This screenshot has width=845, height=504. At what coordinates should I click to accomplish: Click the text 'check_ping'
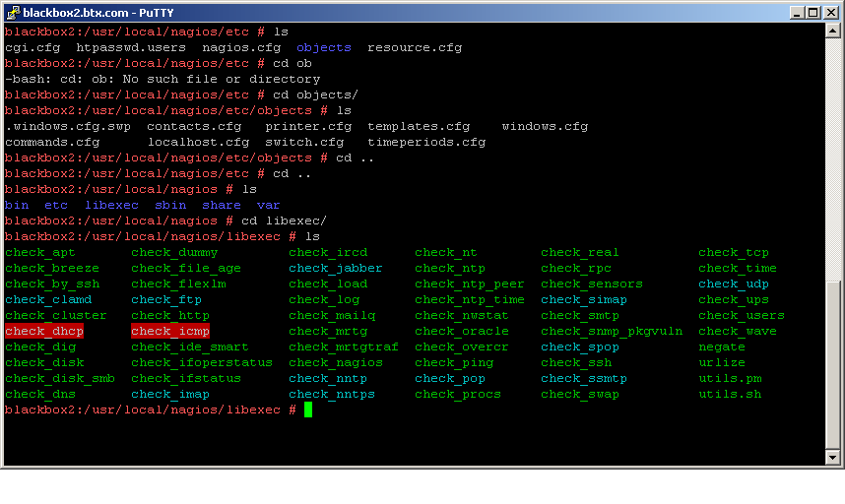coord(454,363)
